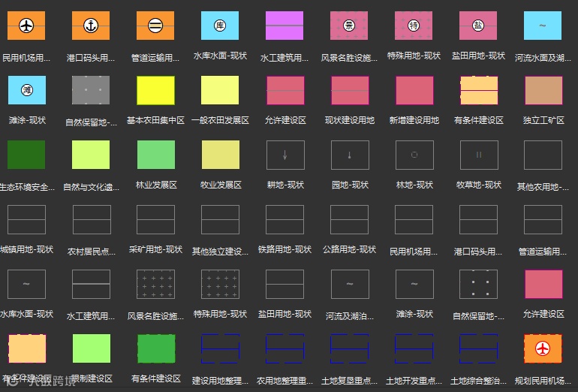Select the blue dashed 土地开发重点 symbol

414,348
